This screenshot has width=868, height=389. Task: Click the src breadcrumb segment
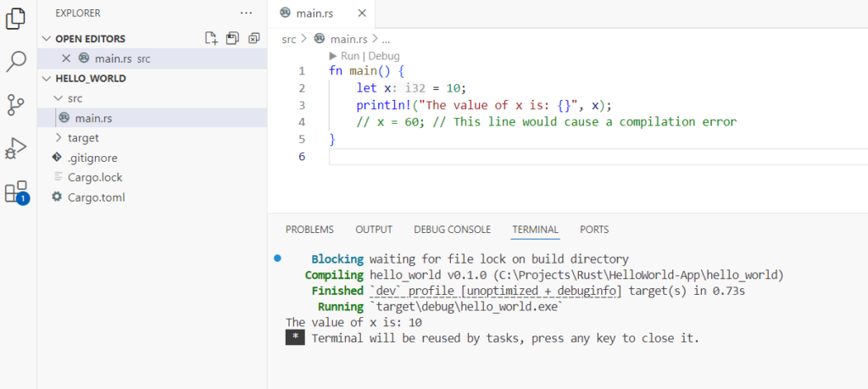click(289, 39)
